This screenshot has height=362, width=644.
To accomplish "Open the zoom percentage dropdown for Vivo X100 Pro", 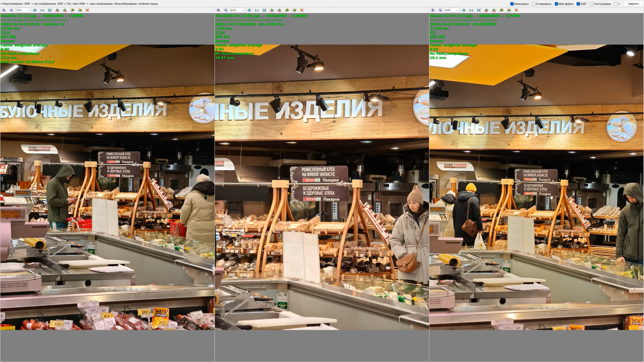I will pos(242,10).
